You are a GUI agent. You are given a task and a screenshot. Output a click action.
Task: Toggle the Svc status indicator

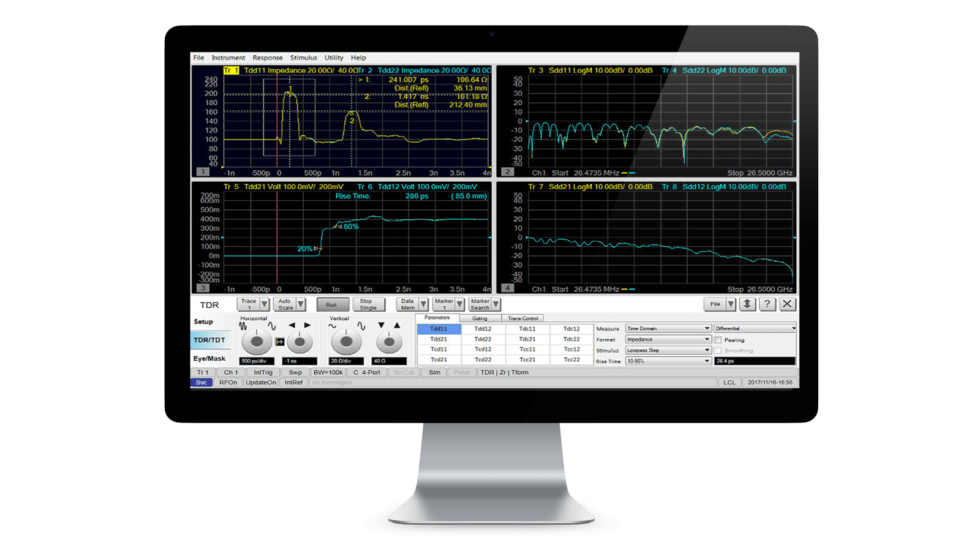coord(202,383)
